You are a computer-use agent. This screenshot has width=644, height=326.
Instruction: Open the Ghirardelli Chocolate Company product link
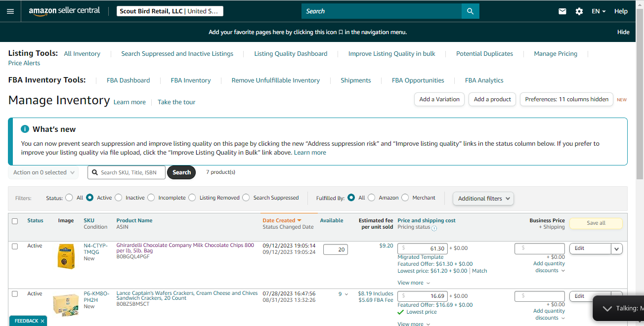(185, 248)
